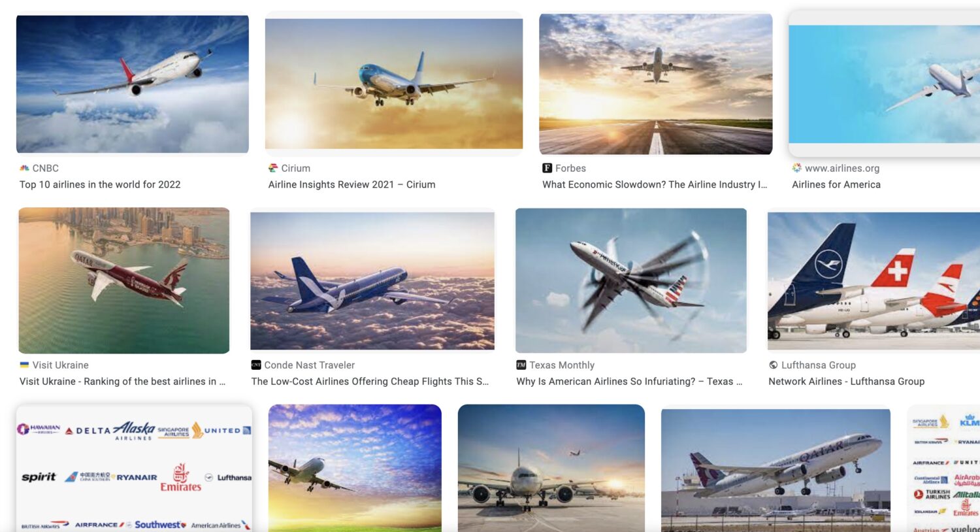Viewport: 980px width, 532px height.
Task: Open 'Network Airlines - Lufthansa Group' link
Action: [x=846, y=381]
